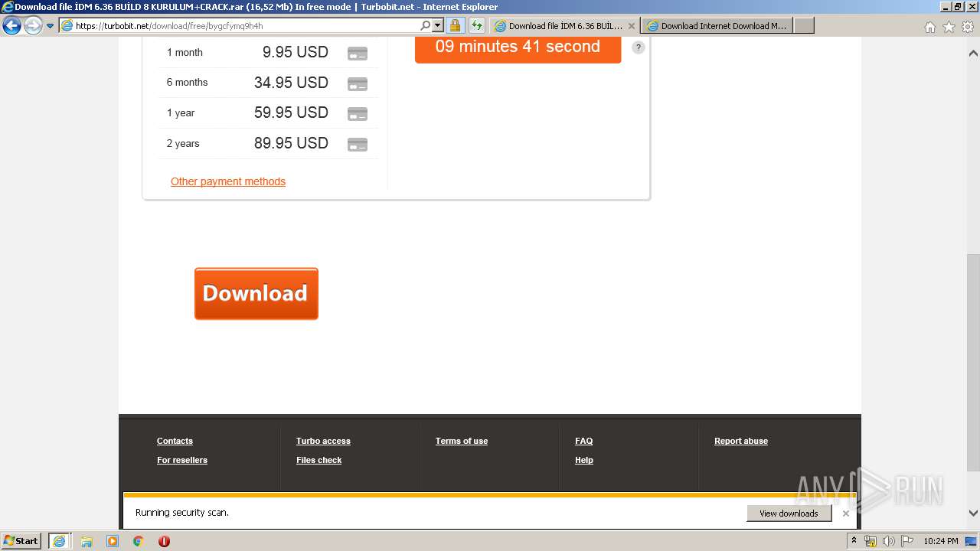Click the orange Download button
Viewport: 980px width, 551px height.
point(256,294)
